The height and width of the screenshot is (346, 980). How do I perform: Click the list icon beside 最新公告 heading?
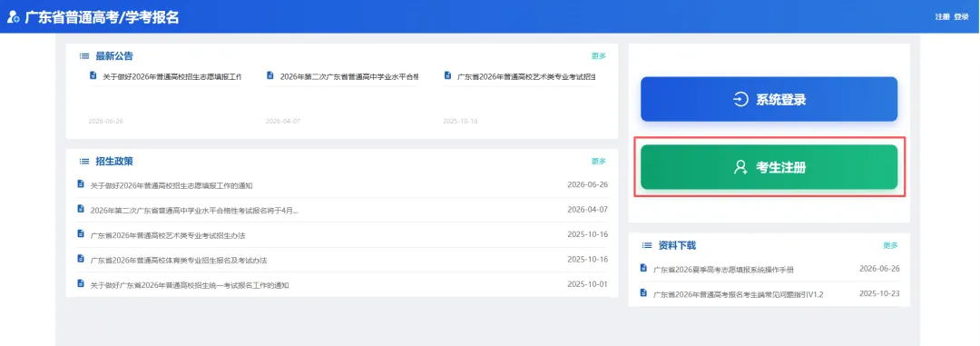(x=84, y=56)
